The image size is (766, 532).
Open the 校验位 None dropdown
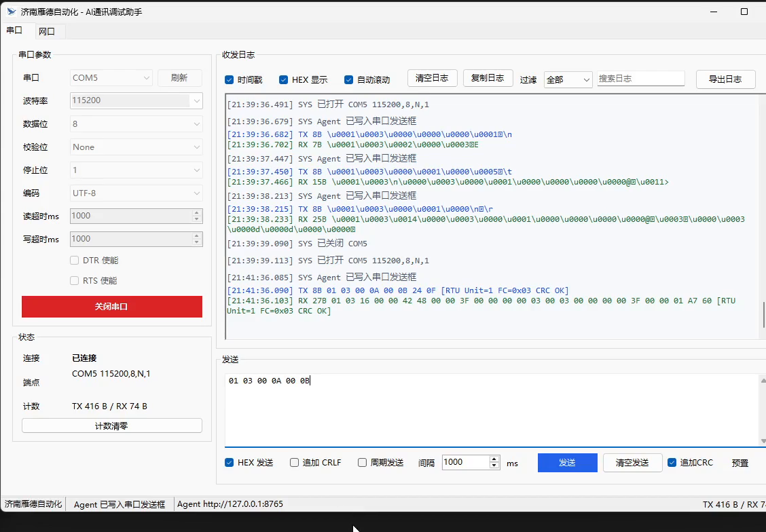136,147
